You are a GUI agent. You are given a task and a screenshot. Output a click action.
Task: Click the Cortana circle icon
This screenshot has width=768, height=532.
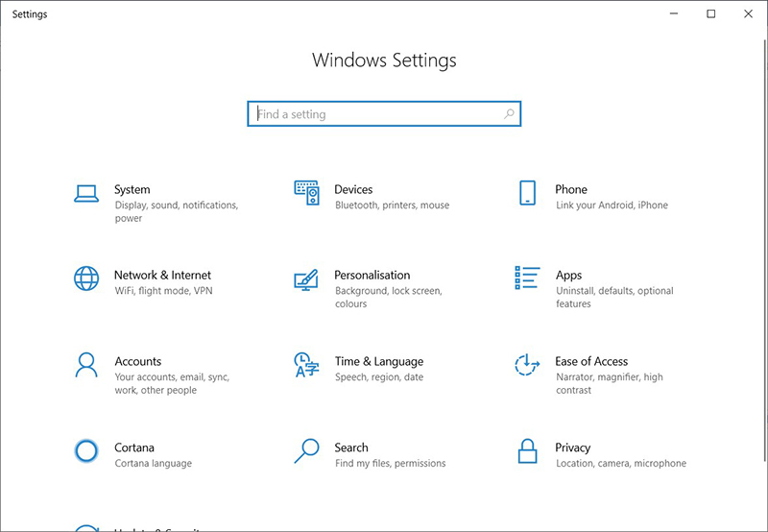pos(86,450)
